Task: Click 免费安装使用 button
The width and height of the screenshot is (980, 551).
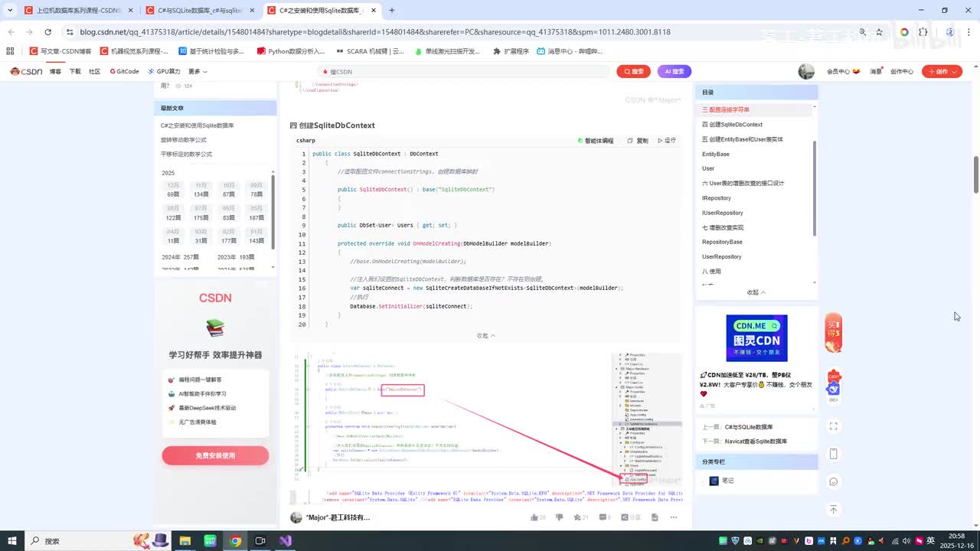Action: click(x=215, y=455)
